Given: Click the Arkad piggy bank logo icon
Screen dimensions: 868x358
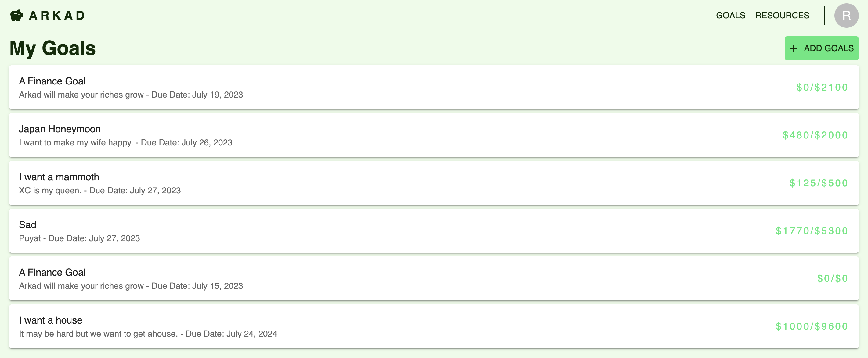Looking at the screenshot, I should (x=16, y=16).
